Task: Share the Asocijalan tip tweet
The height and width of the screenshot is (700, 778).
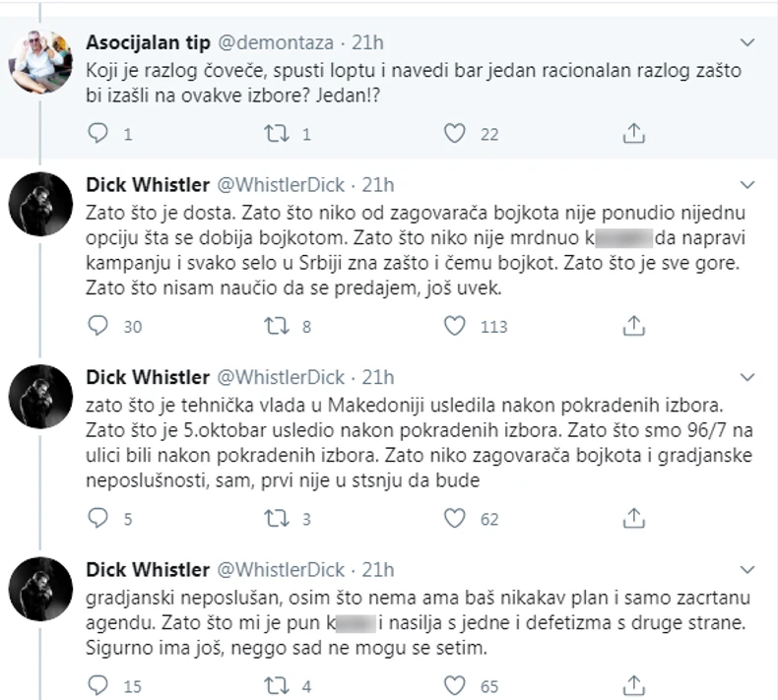Action: click(635, 133)
